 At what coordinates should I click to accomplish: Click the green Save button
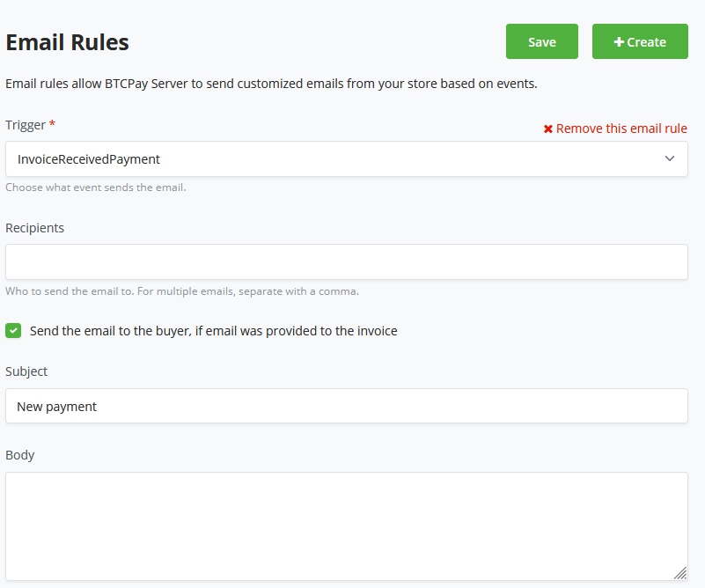pyautogui.click(x=541, y=41)
